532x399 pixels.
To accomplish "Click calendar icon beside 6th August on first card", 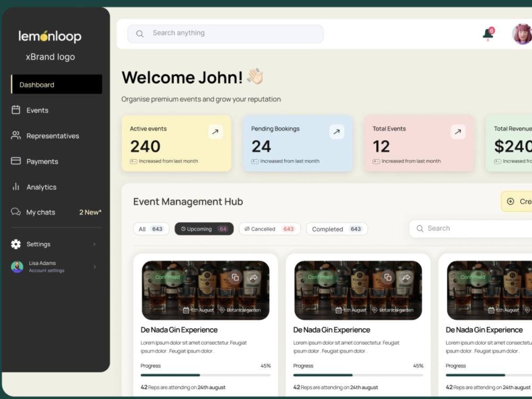I will [x=186, y=310].
